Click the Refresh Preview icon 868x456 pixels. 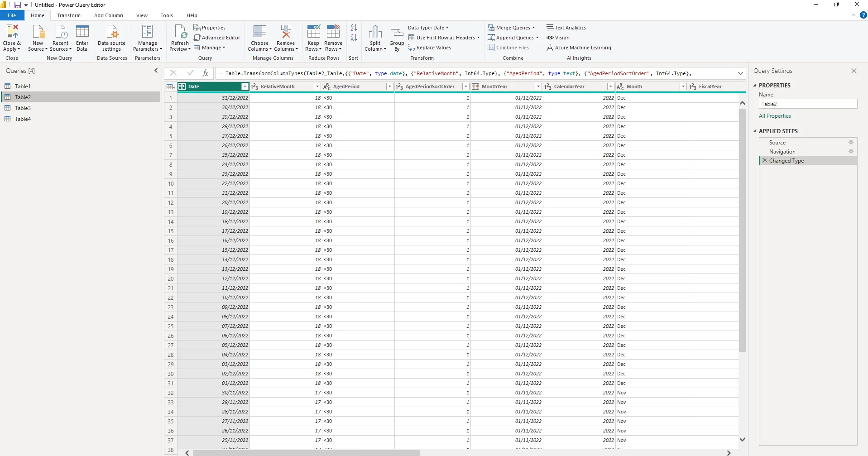180,32
